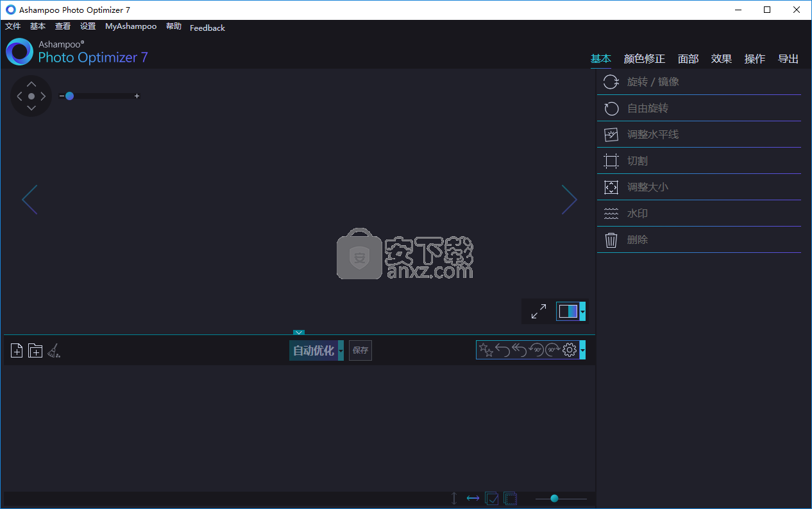Image resolution: width=812 pixels, height=509 pixels.
Task: Click the add file icon
Action: pos(17,350)
